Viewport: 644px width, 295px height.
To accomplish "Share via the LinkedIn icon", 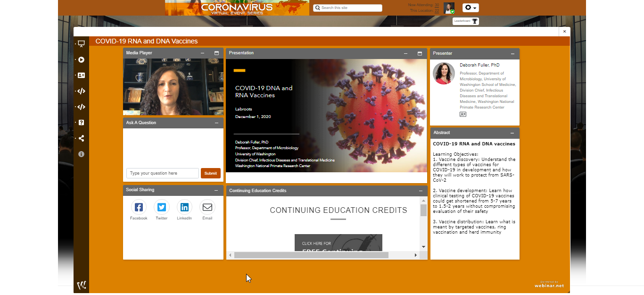I will (184, 207).
